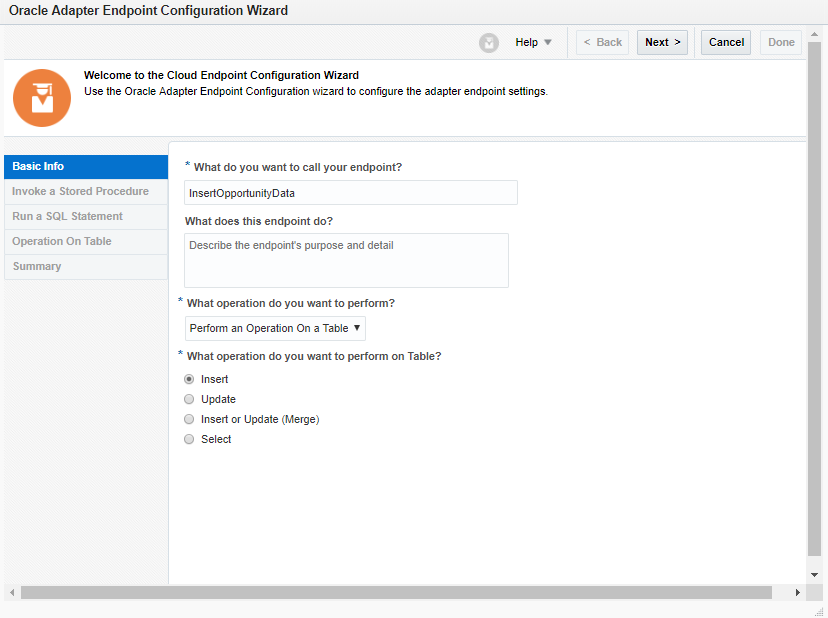Pick Insert or Update (Merge) option
The width and height of the screenshot is (828, 618).
point(189,420)
